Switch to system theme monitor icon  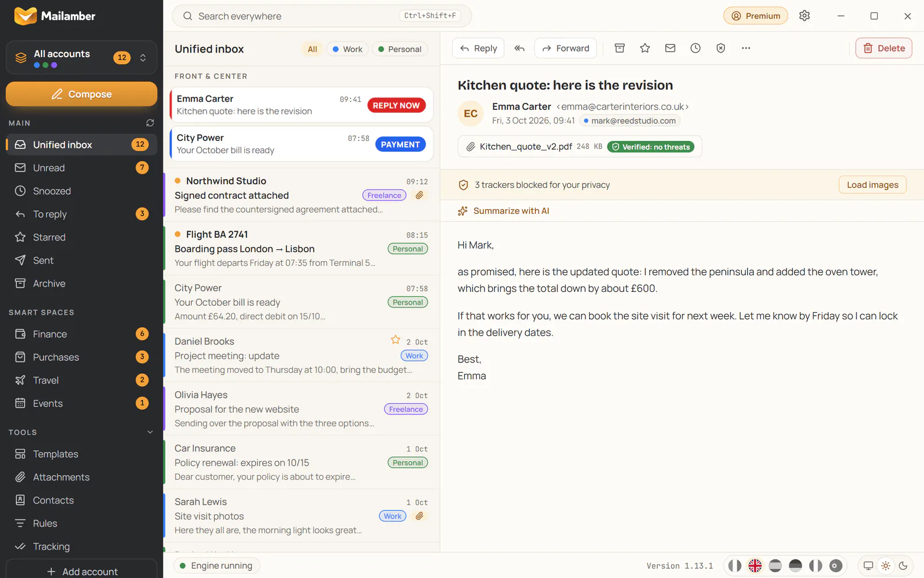coord(868,566)
